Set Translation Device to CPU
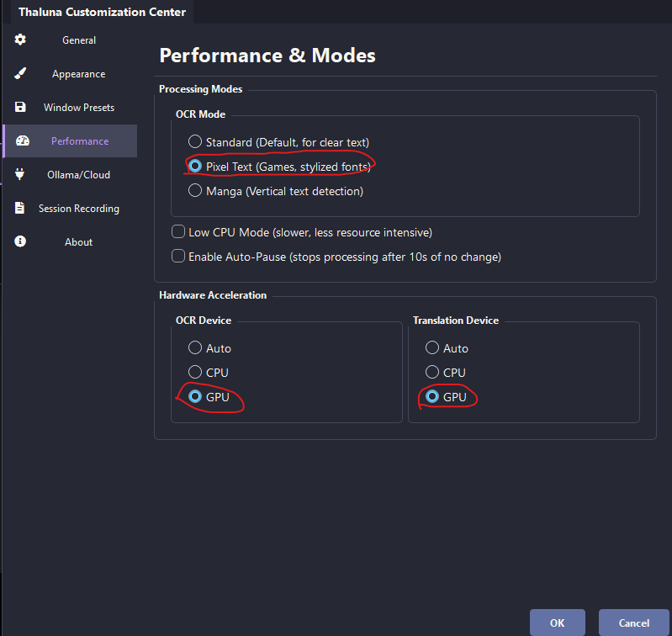 (x=432, y=372)
